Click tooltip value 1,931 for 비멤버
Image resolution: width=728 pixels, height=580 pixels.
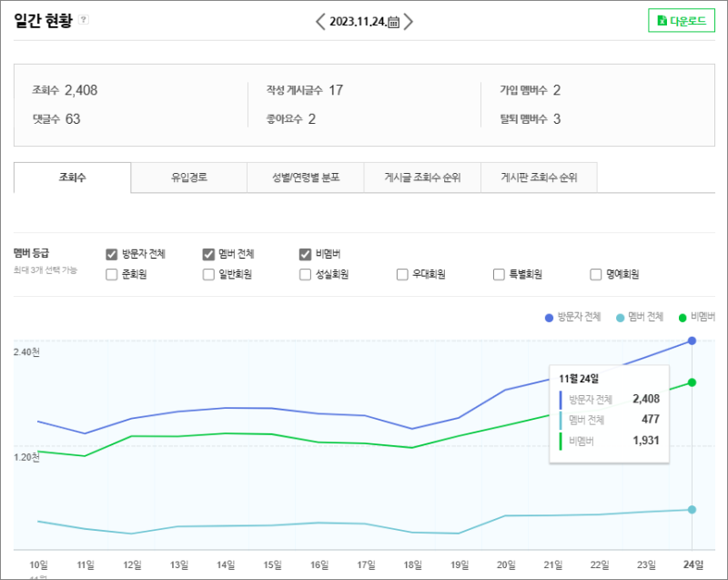coord(646,440)
